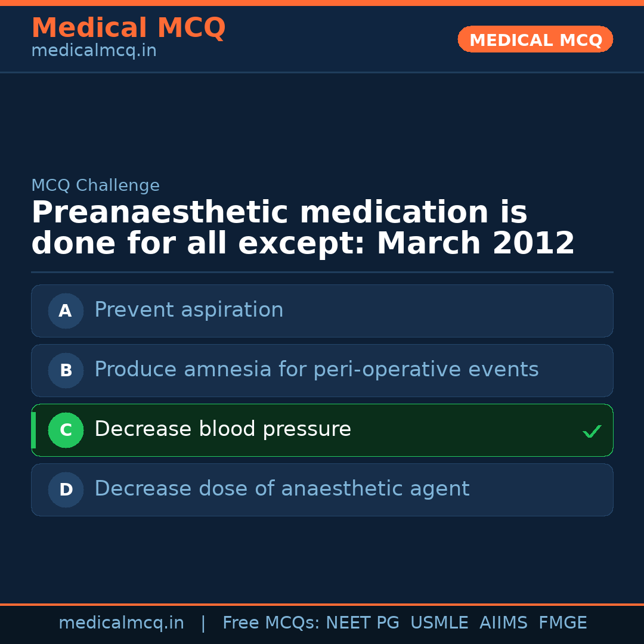
Task: Click the orange Medical MCQ title
Action: 128,28
